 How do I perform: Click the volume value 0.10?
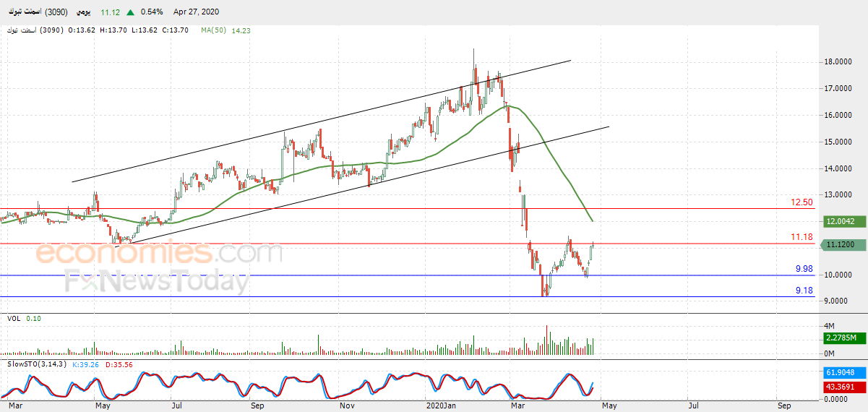[x=34, y=318]
